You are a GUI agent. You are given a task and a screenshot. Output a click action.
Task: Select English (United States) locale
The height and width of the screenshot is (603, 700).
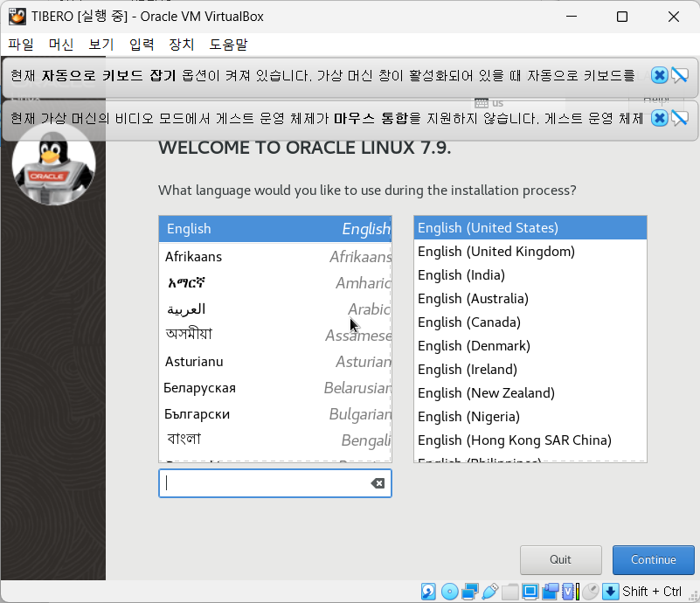point(530,227)
